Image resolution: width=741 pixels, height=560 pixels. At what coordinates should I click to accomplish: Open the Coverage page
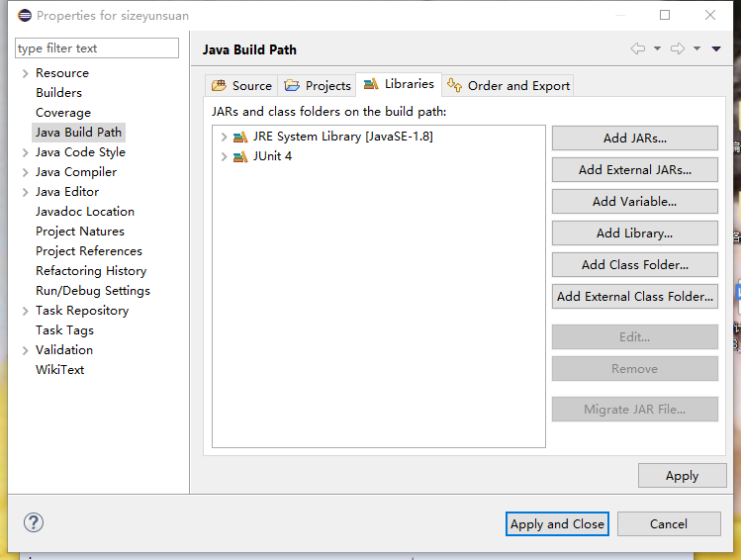[x=63, y=113]
